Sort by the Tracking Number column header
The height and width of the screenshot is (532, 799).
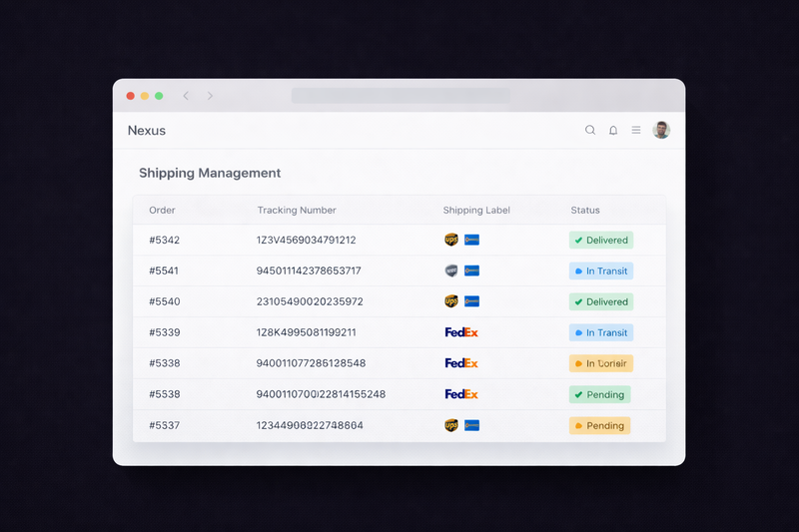pos(297,211)
